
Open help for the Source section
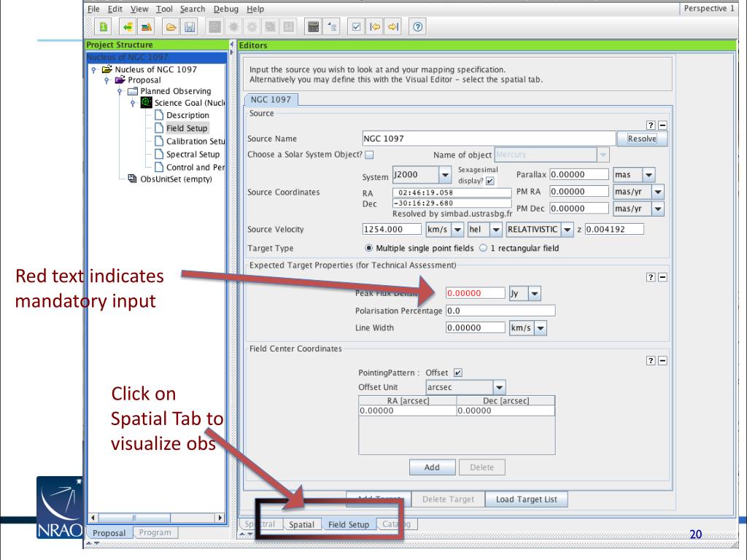click(651, 125)
